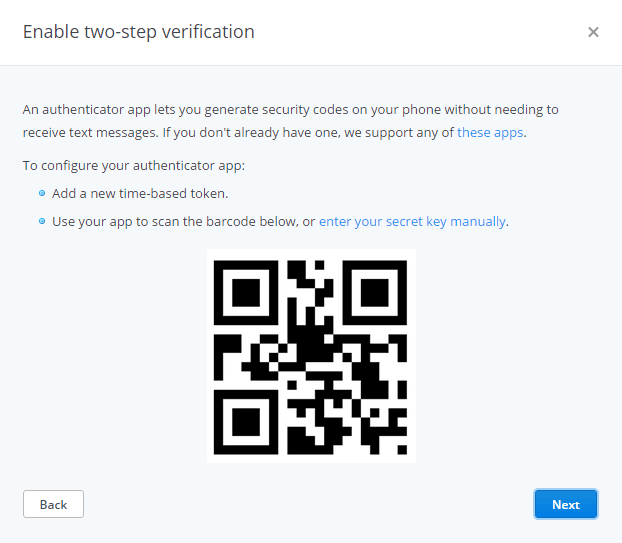
Task: Click the "Add a new time-based token." step
Action: [x=140, y=193]
